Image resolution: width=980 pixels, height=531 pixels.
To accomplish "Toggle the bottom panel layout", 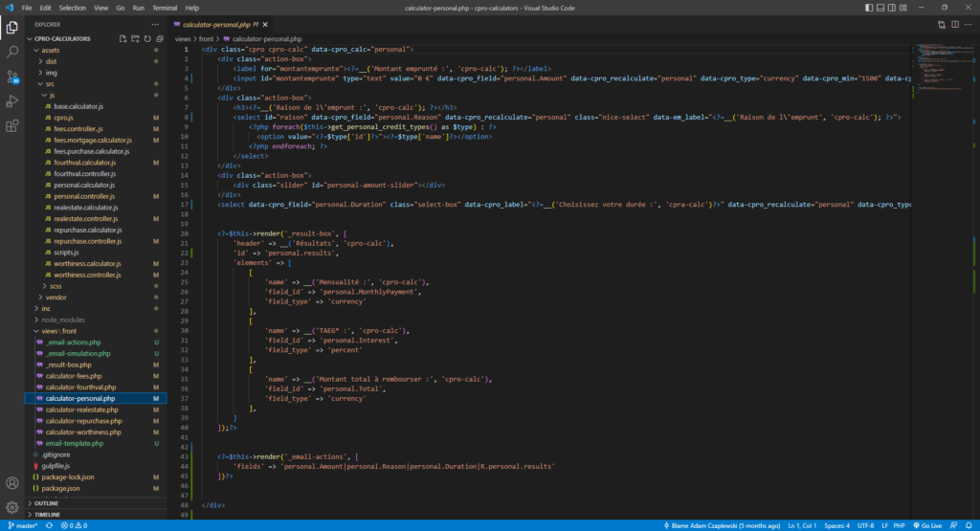I will [x=880, y=8].
